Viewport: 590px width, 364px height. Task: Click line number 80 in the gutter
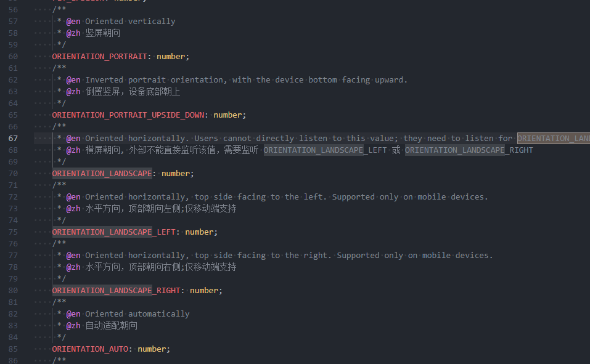(x=13, y=291)
